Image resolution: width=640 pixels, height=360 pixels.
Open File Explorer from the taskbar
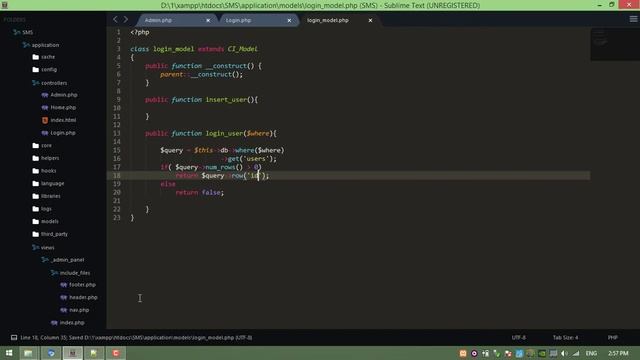(x=28, y=353)
